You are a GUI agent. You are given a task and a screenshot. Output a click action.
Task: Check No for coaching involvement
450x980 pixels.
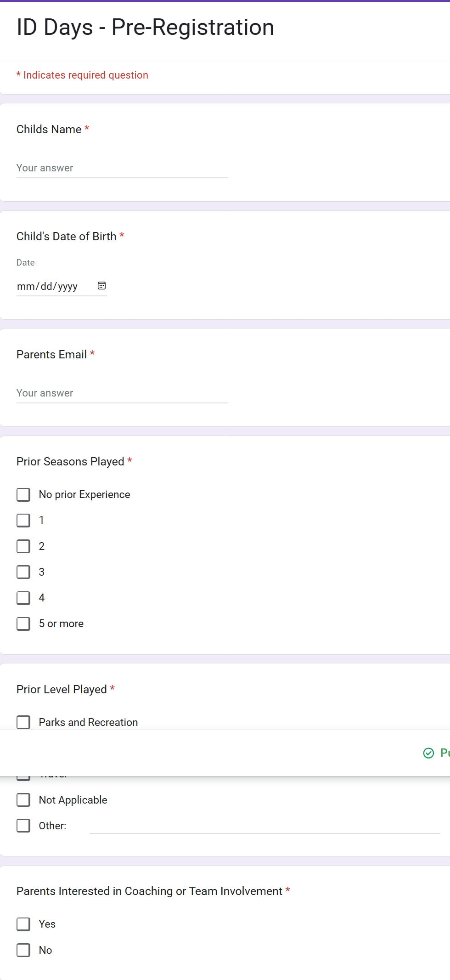coord(23,950)
